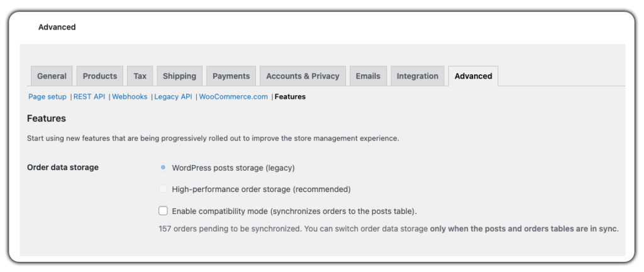The width and height of the screenshot is (644, 272).
Task: Select WordPress posts storage (legacy) radio button
Action: pyautogui.click(x=164, y=167)
